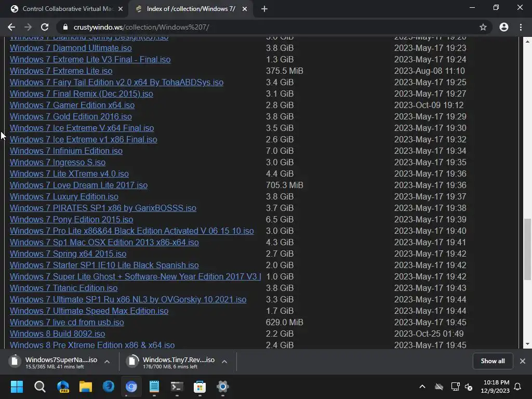Open Windows 8 Build 8092.iso link
The image size is (532, 399).
[x=57, y=334]
